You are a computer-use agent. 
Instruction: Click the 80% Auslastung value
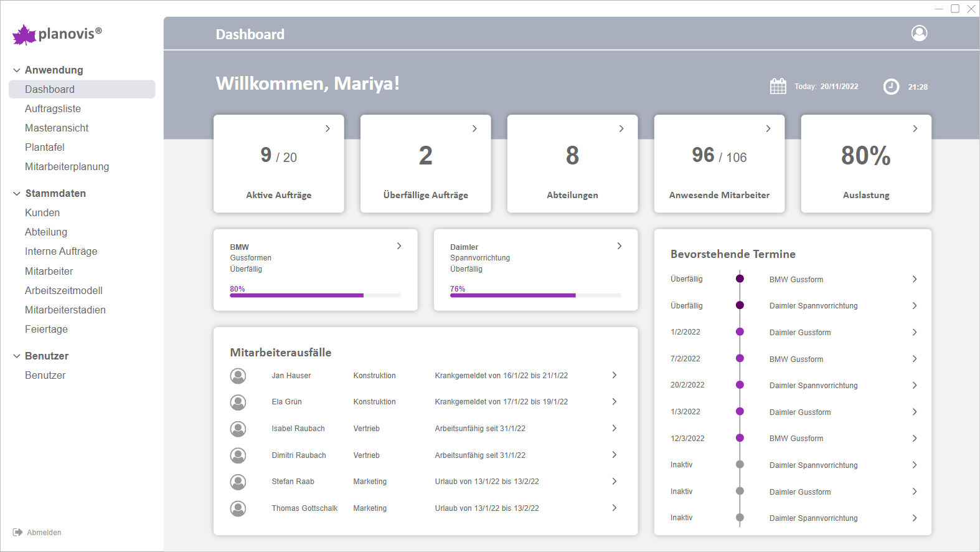coord(866,155)
